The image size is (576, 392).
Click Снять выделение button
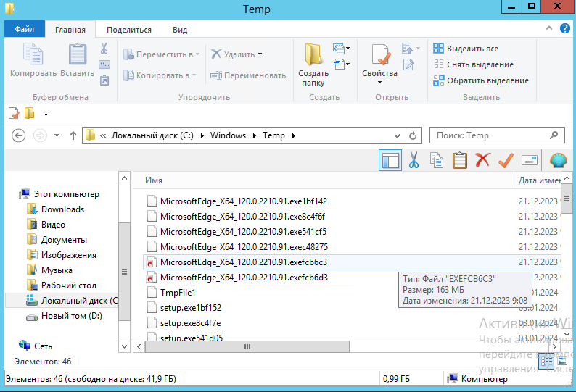click(473, 64)
